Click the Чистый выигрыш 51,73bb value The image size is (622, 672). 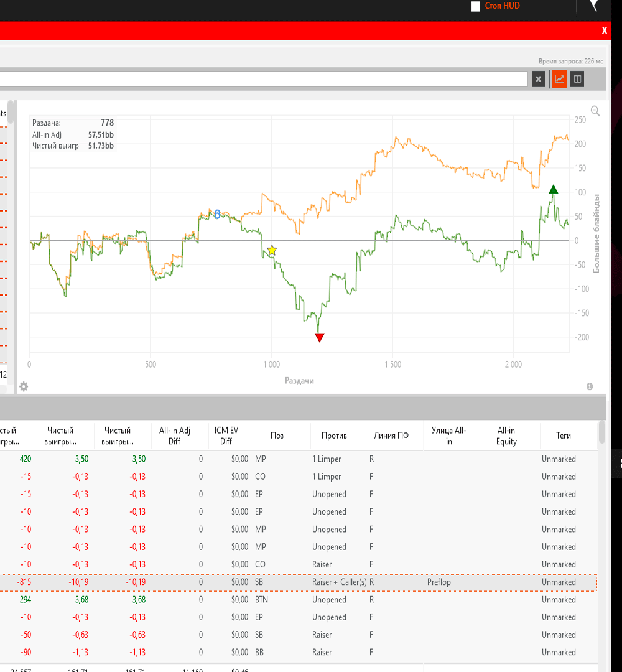[x=101, y=146]
